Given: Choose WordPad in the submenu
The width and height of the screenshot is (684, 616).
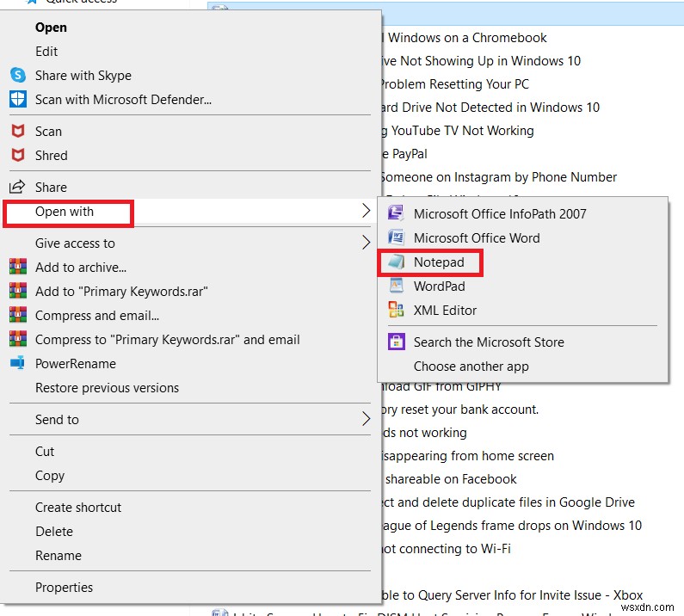Looking at the screenshot, I should click(x=439, y=286).
